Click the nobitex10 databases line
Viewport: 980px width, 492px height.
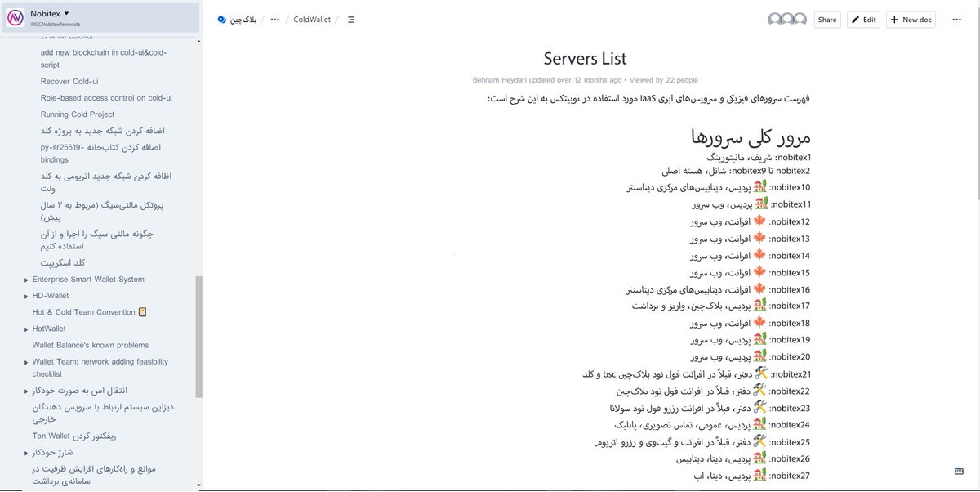pyautogui.click(x=719, y=187)
